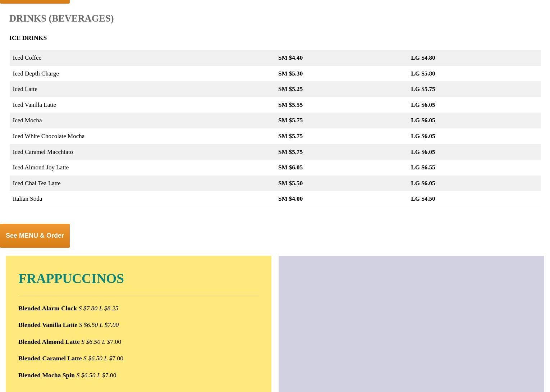Click Iced Depth Charge item name
The width and height of the screenshot is (550, 392).
tap(36, 73)
